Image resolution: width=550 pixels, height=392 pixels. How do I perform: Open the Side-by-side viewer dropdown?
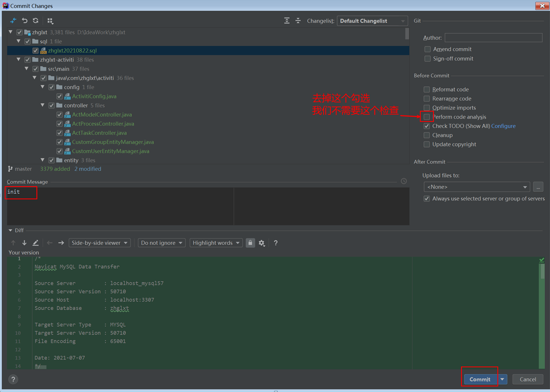(x=99, y=243)
